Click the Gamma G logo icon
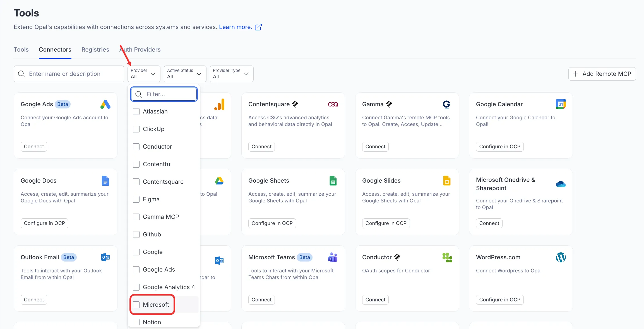 [x=446, y=104]
